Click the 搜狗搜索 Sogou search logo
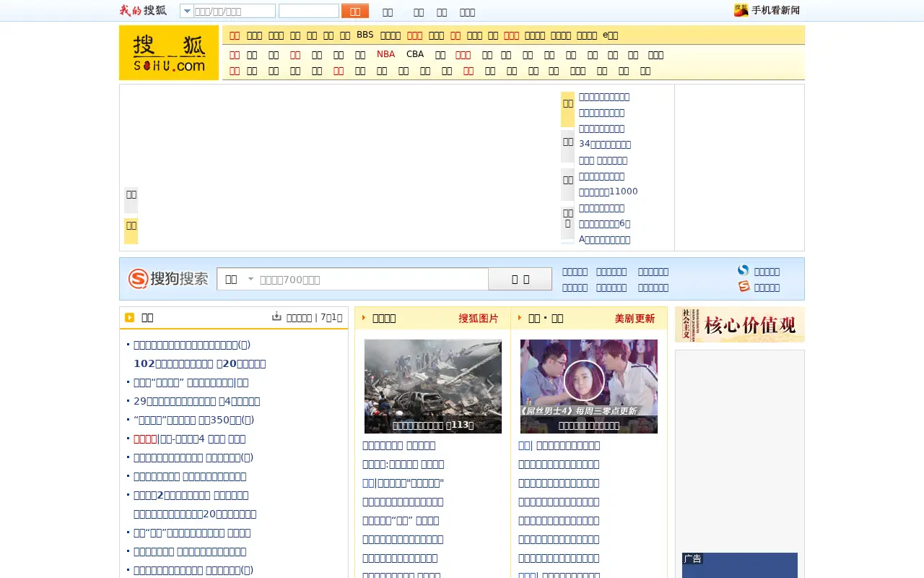This screenshot has height=578, width=924. (x=168, y=279)
